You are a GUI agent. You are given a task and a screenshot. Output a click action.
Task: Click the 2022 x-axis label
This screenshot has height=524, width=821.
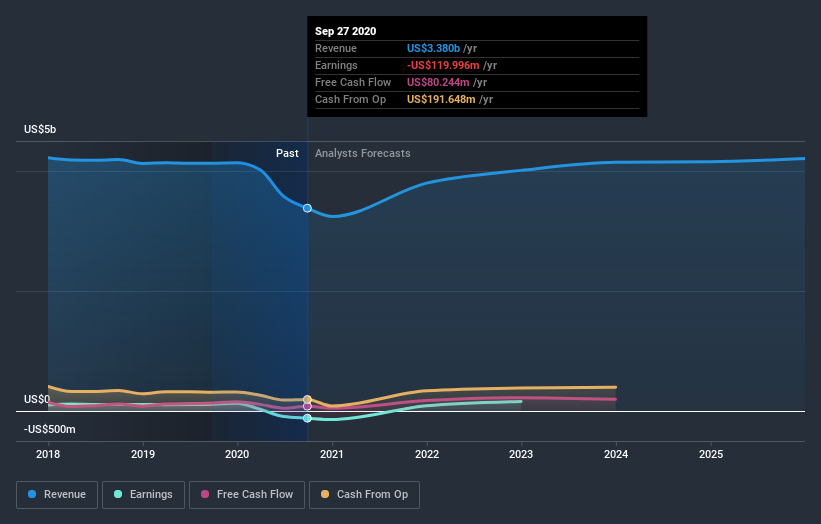427,454
